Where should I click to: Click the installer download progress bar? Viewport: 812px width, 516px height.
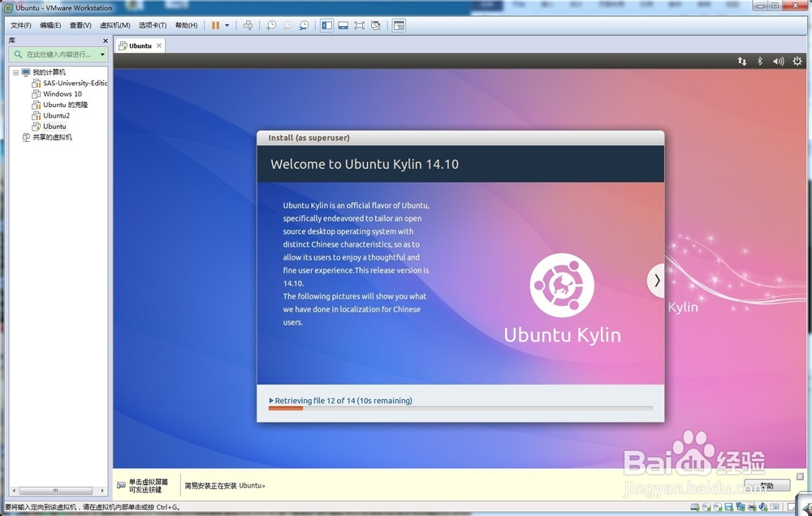point(460,408)
